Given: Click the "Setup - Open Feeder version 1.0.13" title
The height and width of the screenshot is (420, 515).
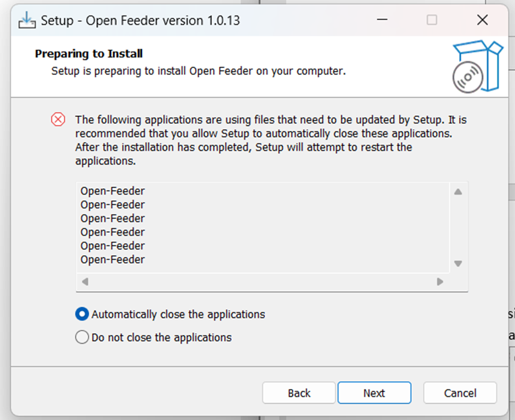Looking at the screenshot, I should coord(140,21).
